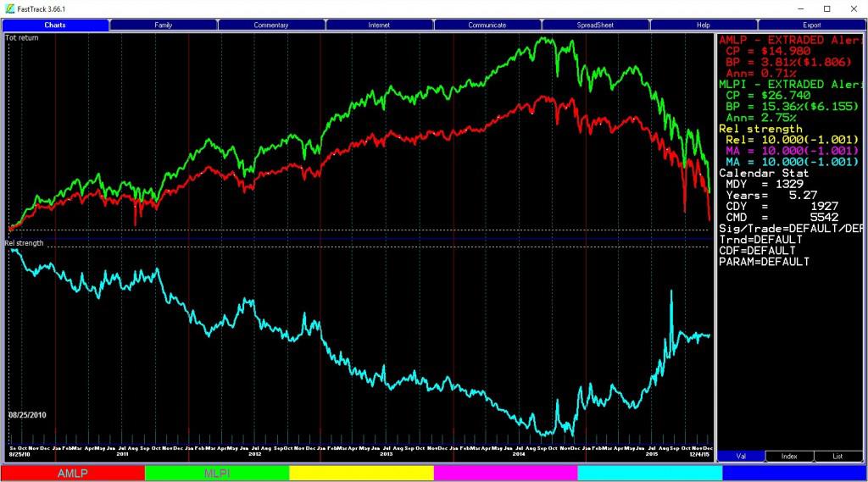Open the Internet tab
This screenshot has width=868, height=482.
[379, 25]
